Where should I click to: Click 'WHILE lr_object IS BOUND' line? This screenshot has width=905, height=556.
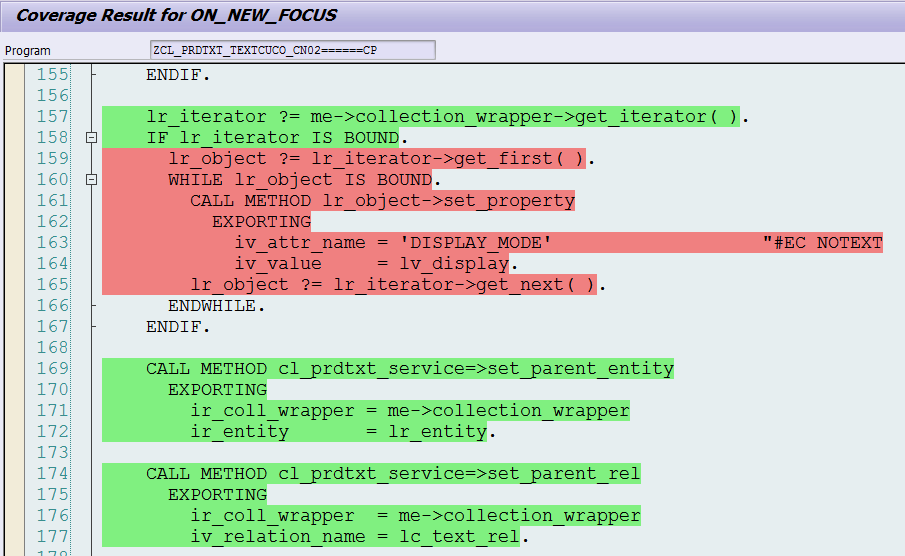pos(305,180)
